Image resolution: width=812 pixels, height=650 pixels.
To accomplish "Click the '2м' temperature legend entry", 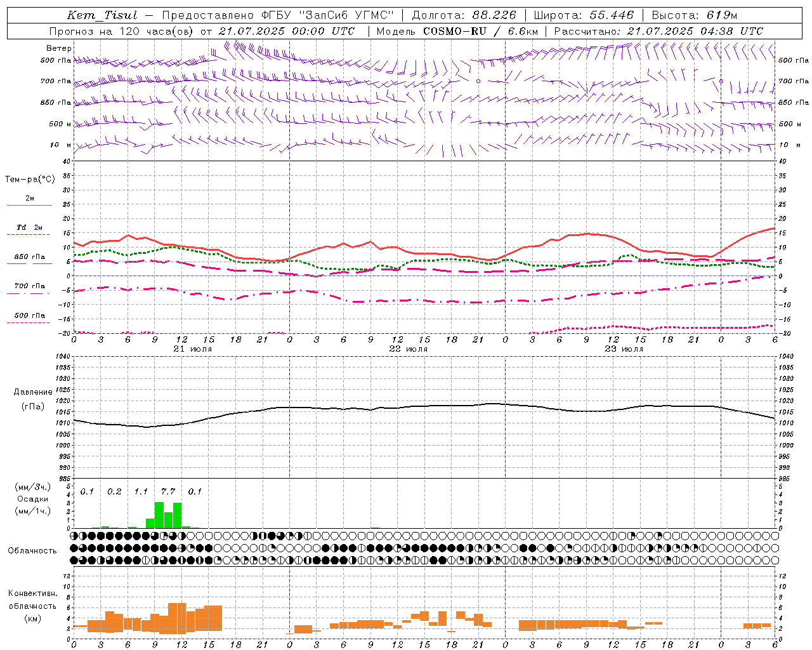I will [x=30, y=198].
